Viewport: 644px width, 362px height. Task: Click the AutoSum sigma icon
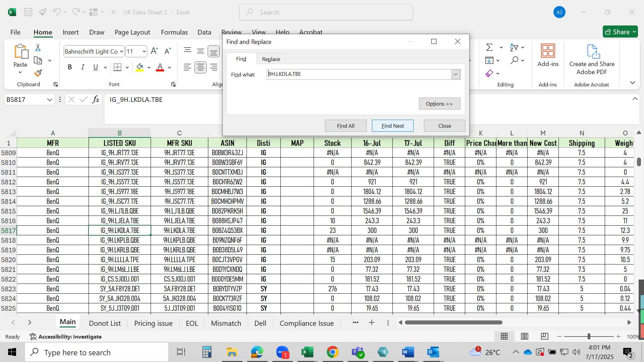pos(490,47)
